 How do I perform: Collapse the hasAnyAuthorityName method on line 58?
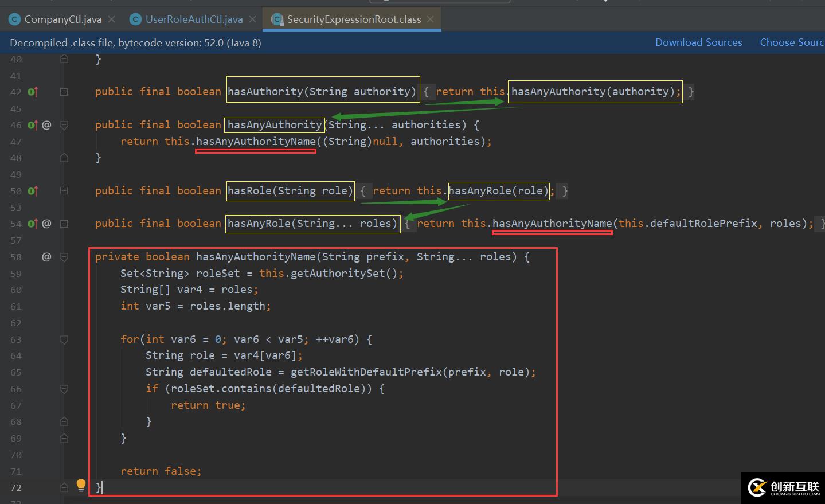pyautogui.click(x=64, y=257)
